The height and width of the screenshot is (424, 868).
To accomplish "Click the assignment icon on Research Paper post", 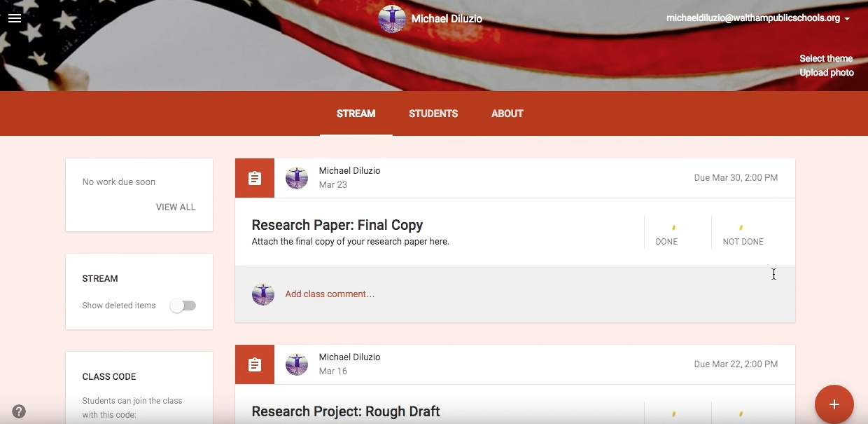I will 255,178.
